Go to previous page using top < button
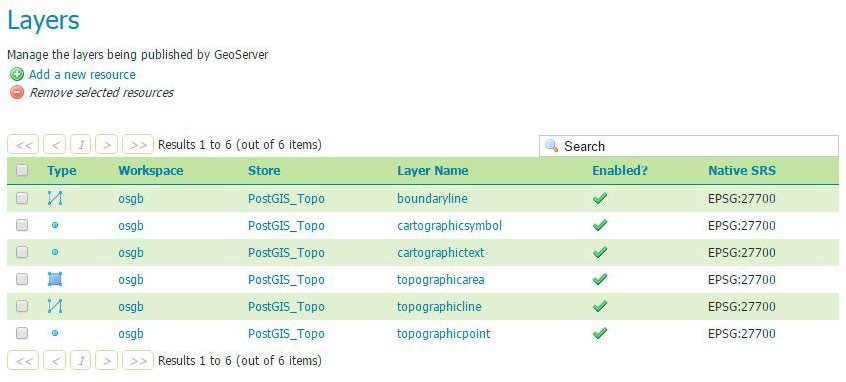Screen dimensions: 846x382 pyautogui.click(x=54, y=145)
